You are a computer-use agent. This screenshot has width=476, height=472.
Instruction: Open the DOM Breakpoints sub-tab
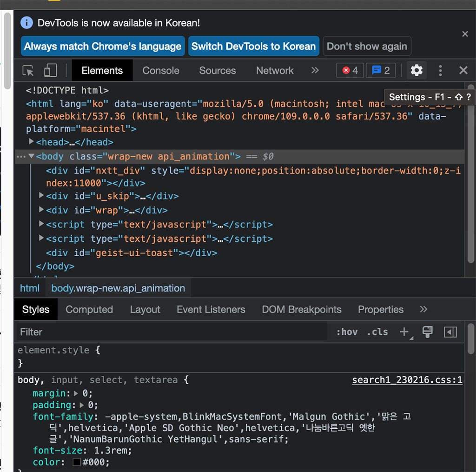click(x=301, y=309)
